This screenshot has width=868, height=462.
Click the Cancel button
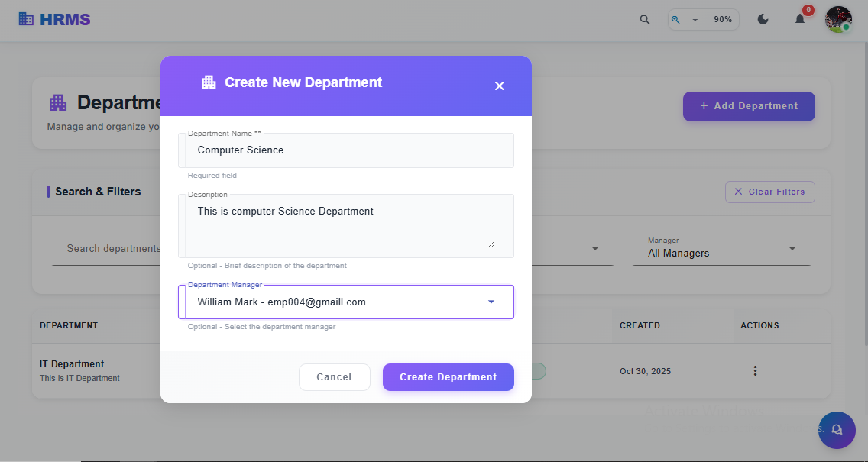point(335,376)
